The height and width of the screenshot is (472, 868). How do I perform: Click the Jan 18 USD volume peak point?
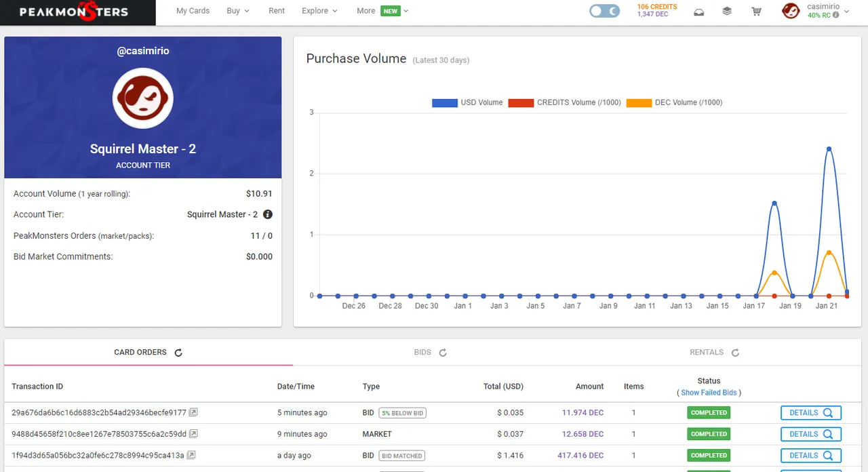click(774, 203)
